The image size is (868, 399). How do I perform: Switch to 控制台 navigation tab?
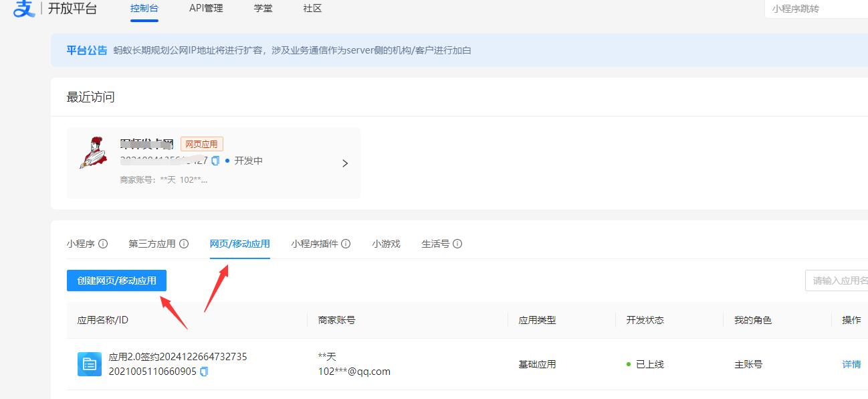pos(144,9)
